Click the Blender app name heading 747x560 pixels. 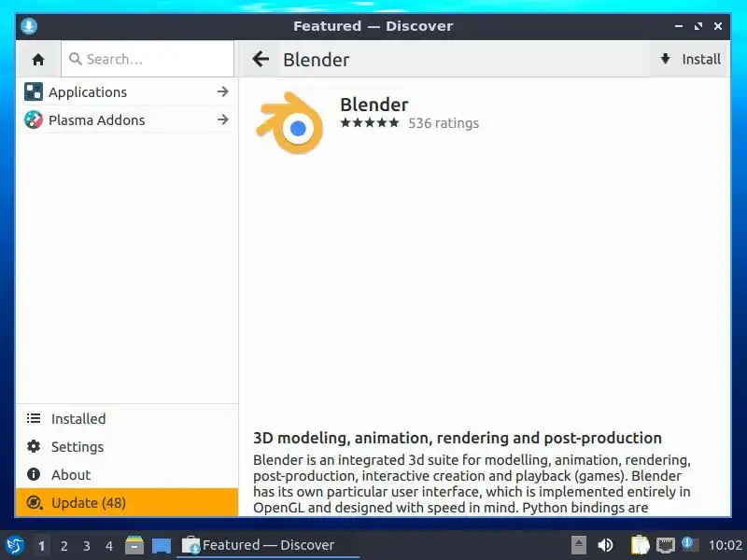click(x=374, y=105)
